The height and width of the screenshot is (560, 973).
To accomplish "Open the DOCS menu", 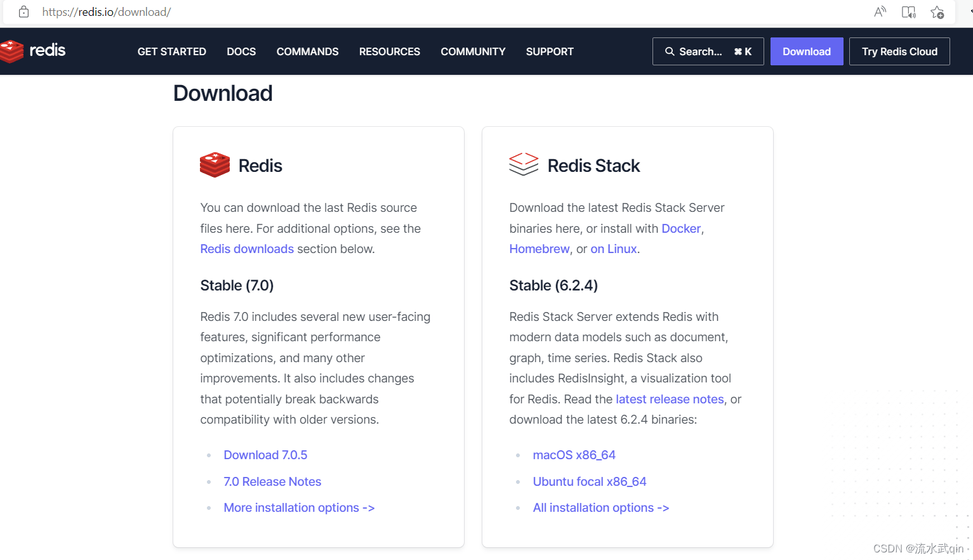I will pyautogui.click(x=241, y=51).
